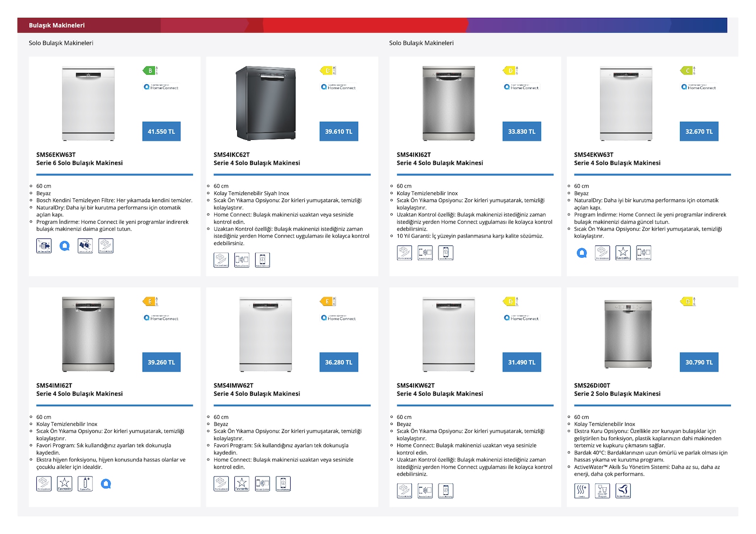The width and height of the screenshot is (756, 534).
Task: Click the 'Serie 2 Solo Bulaşık Makinesi' title
Action: [617, 394]
